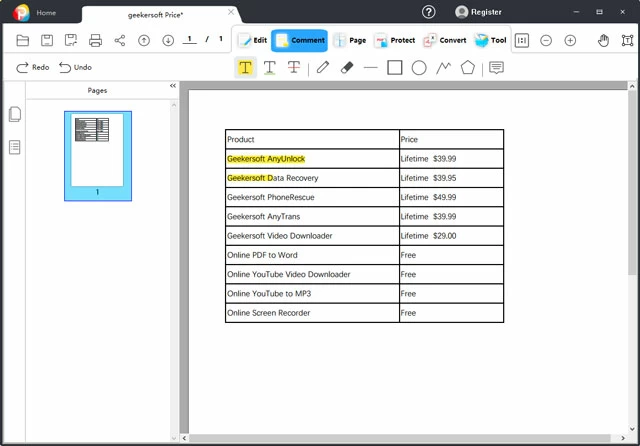Choose the Eraser tool

(x=347, y=68)
